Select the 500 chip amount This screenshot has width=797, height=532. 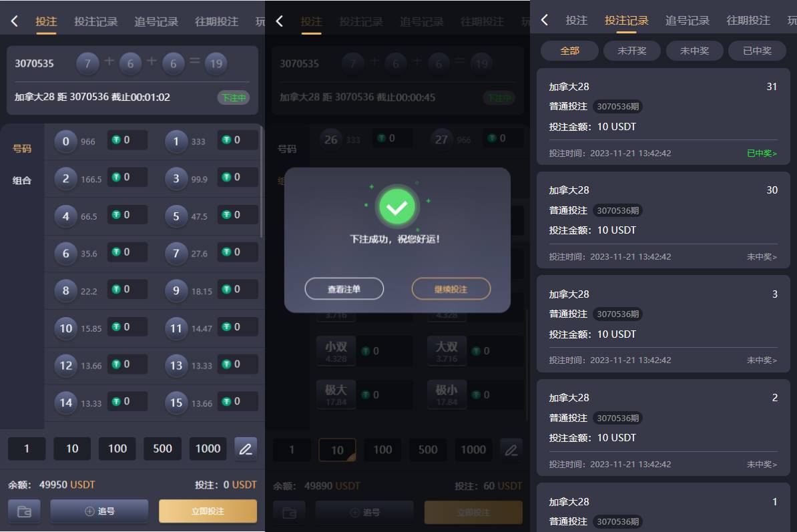coord(163,449)
